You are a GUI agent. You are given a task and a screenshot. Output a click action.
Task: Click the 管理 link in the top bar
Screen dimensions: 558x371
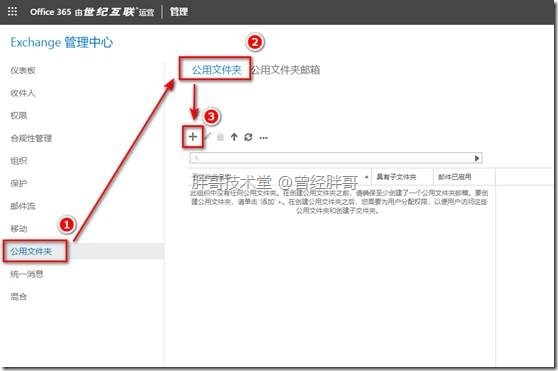pos(179,12)
